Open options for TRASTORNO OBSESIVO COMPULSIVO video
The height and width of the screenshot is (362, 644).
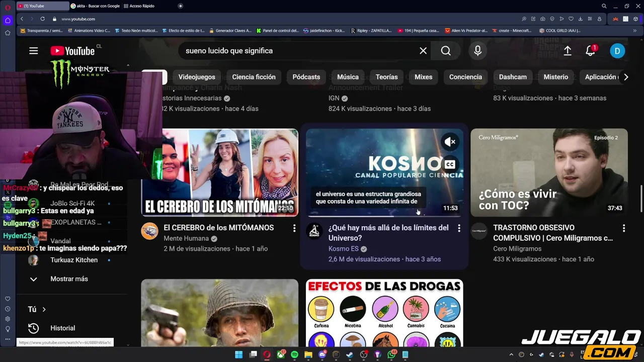[x=624, y=228]
